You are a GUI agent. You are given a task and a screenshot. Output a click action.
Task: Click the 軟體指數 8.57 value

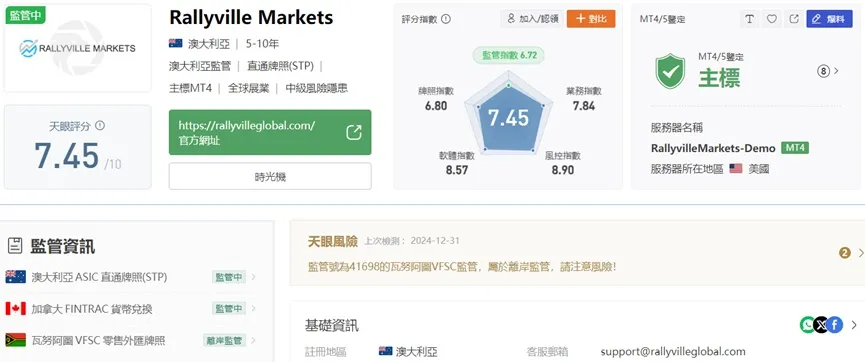pos(457,170)
